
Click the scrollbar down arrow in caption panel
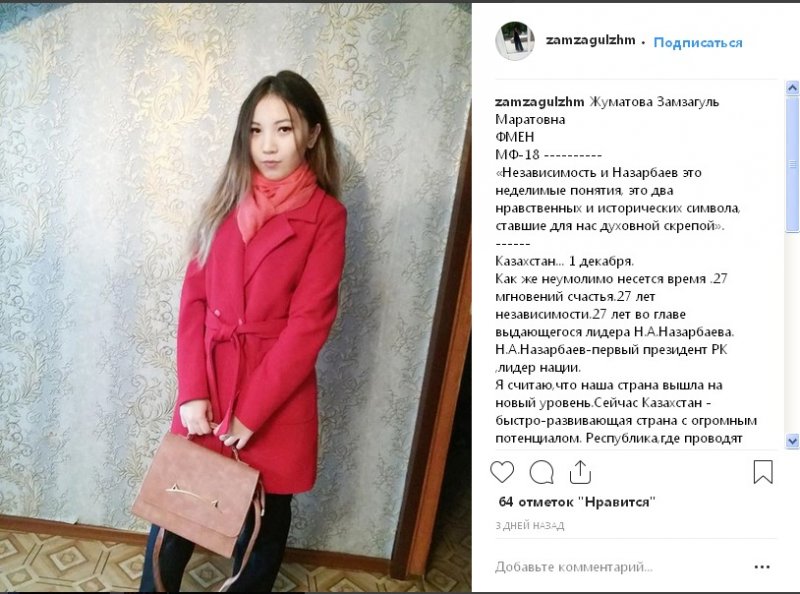coord(792,440)
